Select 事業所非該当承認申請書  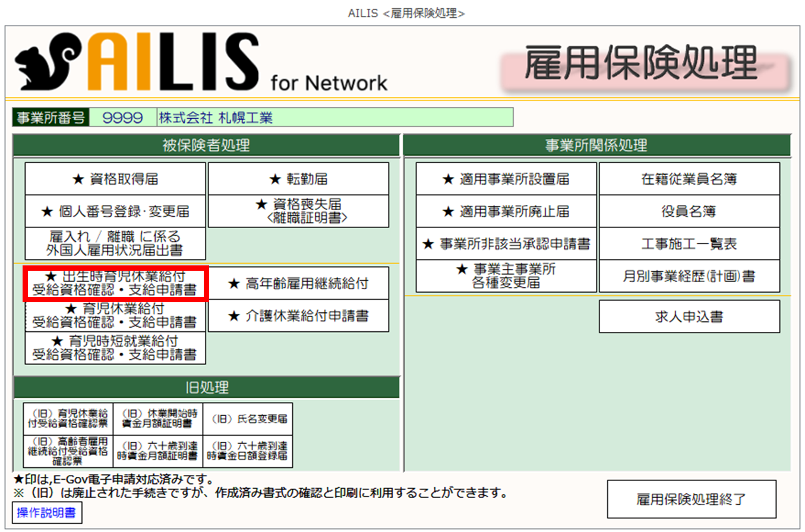pos(506,243)
